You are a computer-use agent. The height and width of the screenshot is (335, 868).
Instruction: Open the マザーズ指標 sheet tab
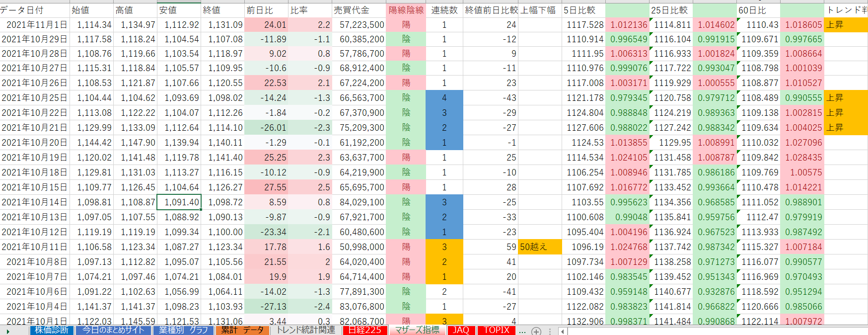click(x=417, y=330)
